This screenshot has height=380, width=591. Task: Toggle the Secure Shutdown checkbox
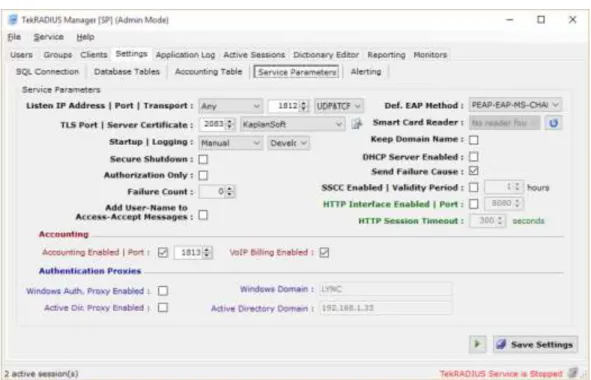coord(203,159)
